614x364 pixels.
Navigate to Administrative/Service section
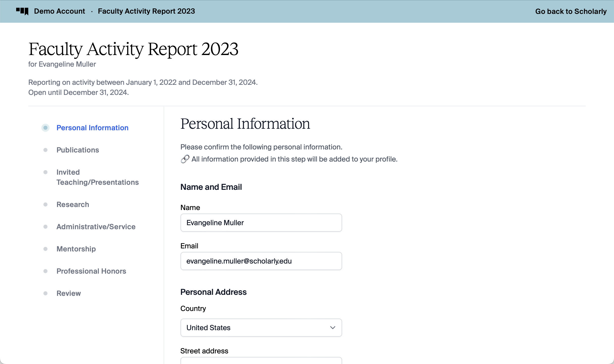(96, 227)
